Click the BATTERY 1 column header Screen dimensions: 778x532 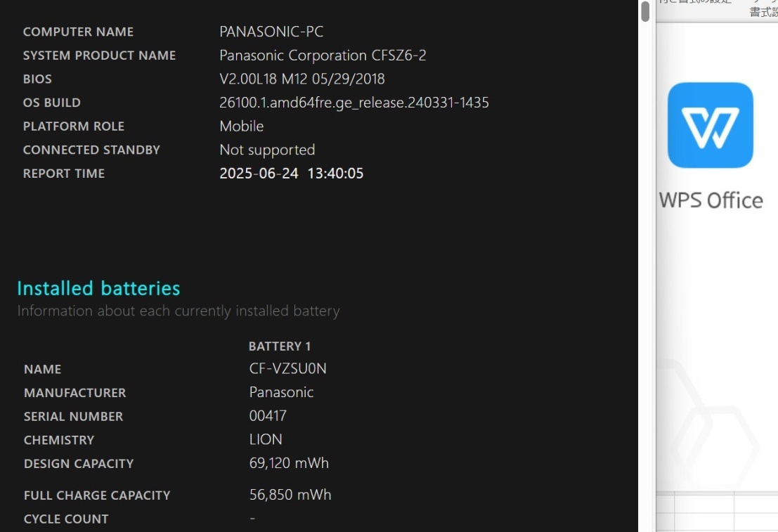(279, 346)
